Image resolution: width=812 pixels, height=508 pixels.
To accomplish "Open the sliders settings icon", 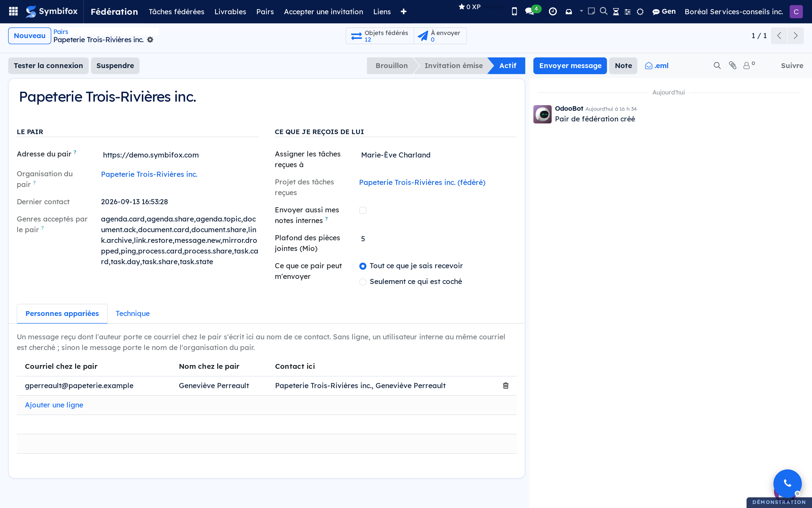I will [628, 12].
